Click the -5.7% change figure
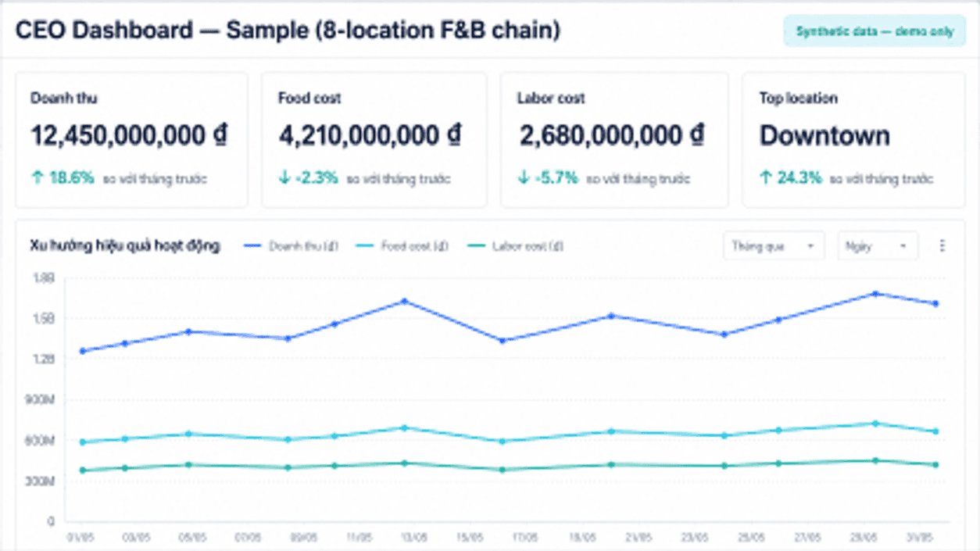980x551 pixels. [x=556, y=178]
